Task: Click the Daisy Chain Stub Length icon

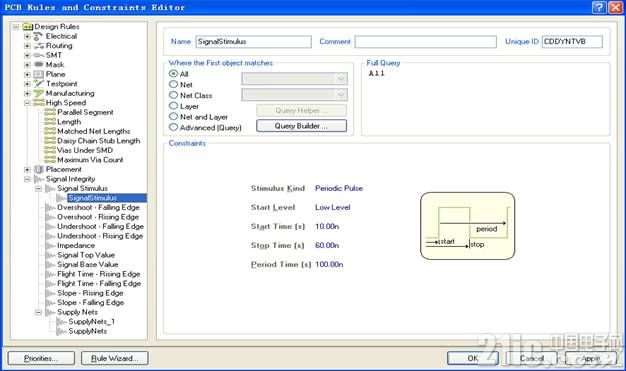Action: coord(50,141)
